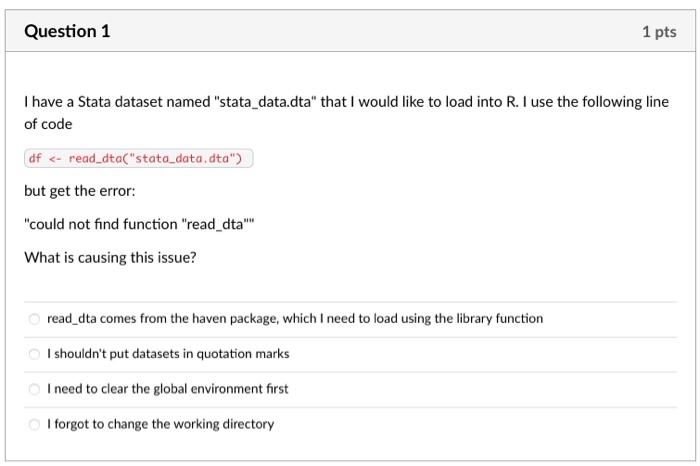This screenshot has width=700, height=466.
Task: Click the red read_dta code snippet
Action: [139, 158]
